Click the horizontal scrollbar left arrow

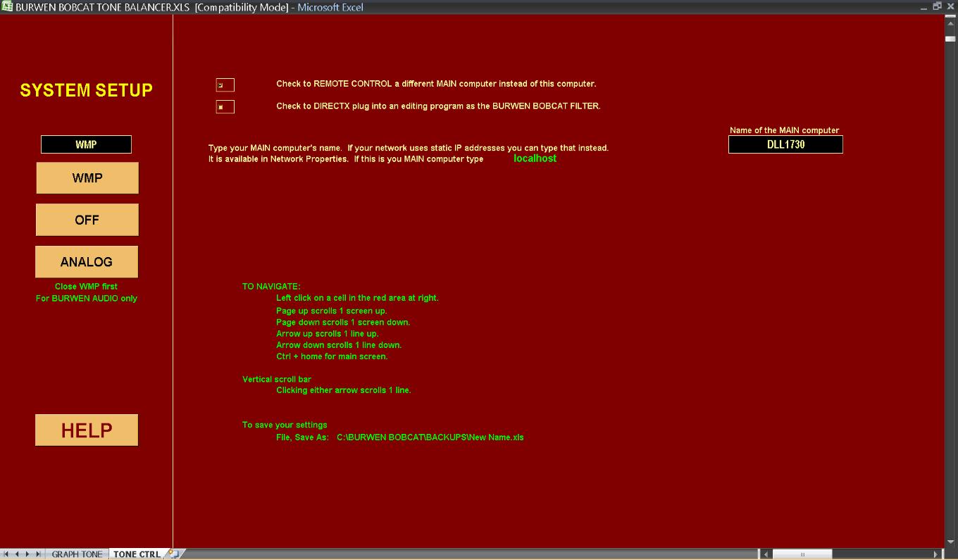tap(766, 554)
